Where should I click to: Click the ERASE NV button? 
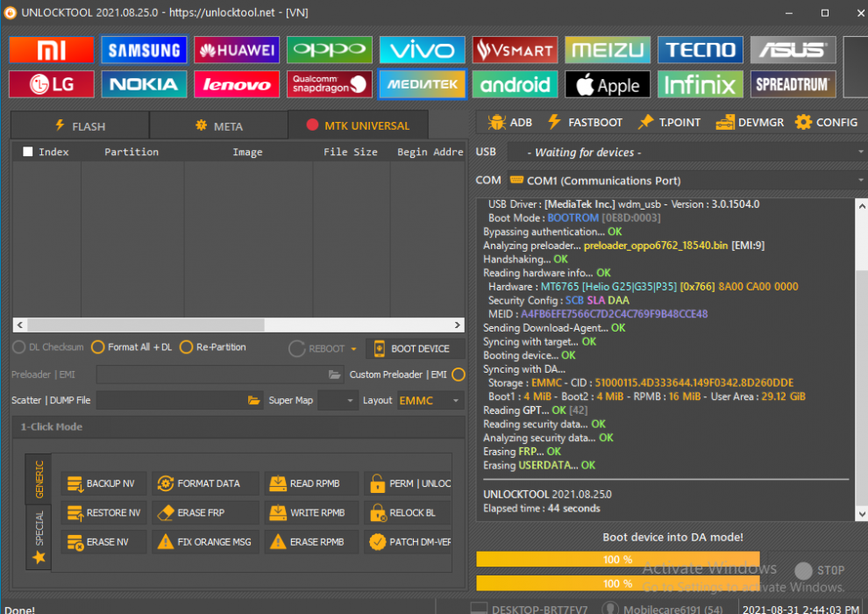point(104,542)
